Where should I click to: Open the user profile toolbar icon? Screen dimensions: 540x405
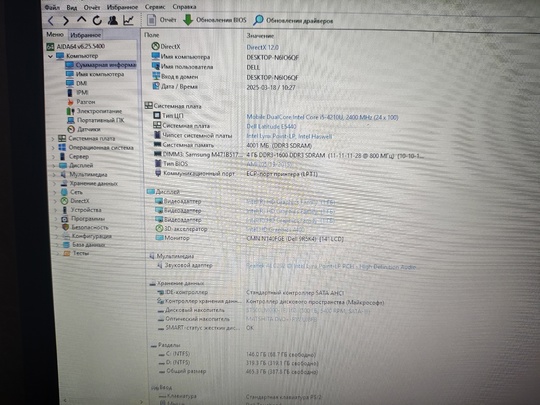(x=112, y=20)
